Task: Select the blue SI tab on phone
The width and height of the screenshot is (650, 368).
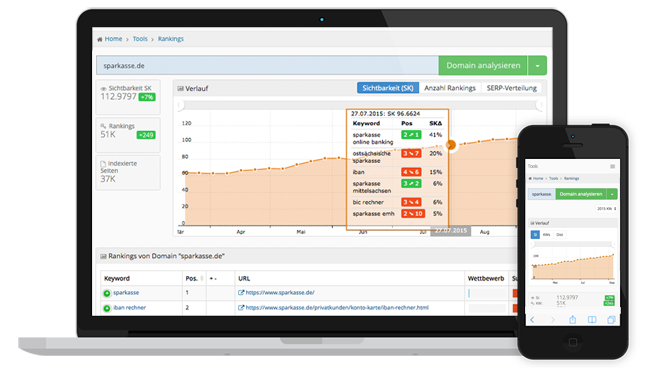Action: point(535,235)
